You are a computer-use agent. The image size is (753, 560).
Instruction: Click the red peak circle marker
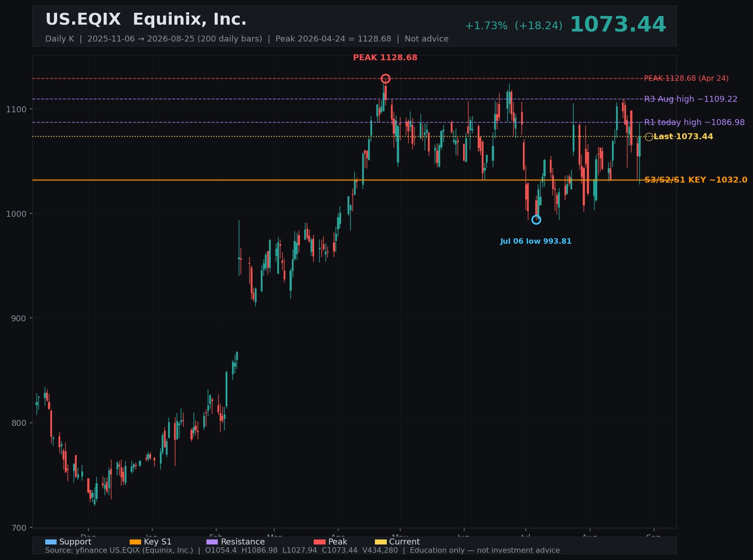pos(385,79)
